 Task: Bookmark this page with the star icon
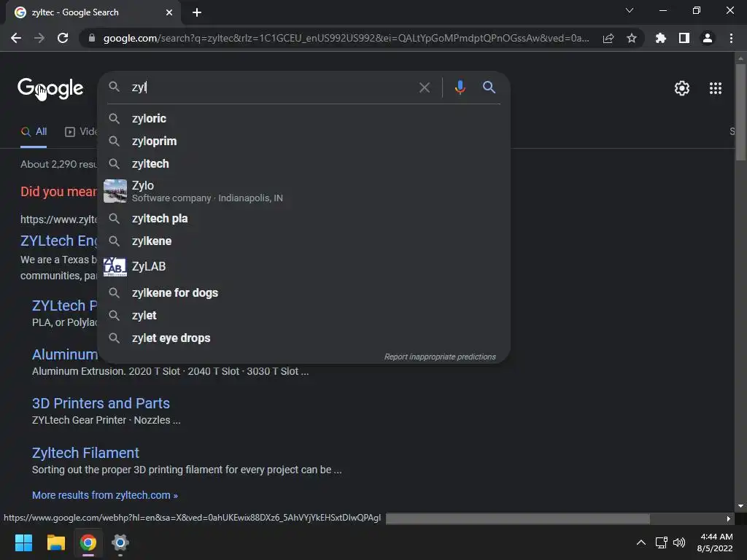click(x=632, y=38)
